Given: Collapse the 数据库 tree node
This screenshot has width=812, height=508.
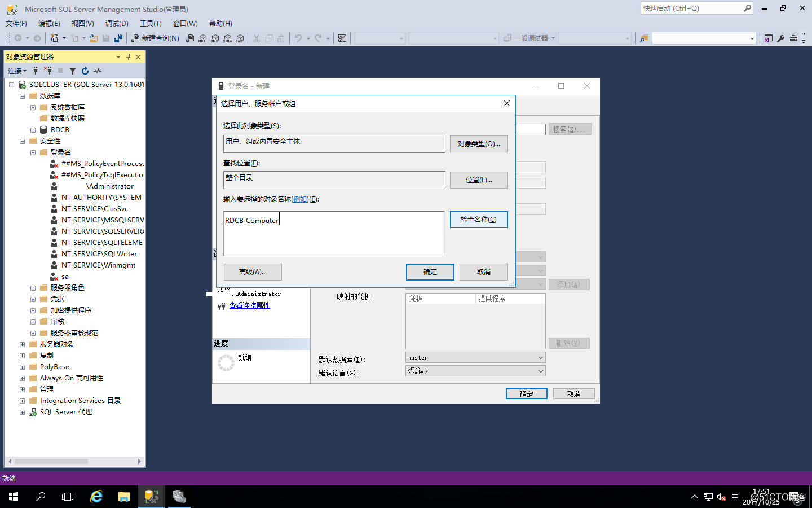Looking at the screenshot, I should point(22,96).
